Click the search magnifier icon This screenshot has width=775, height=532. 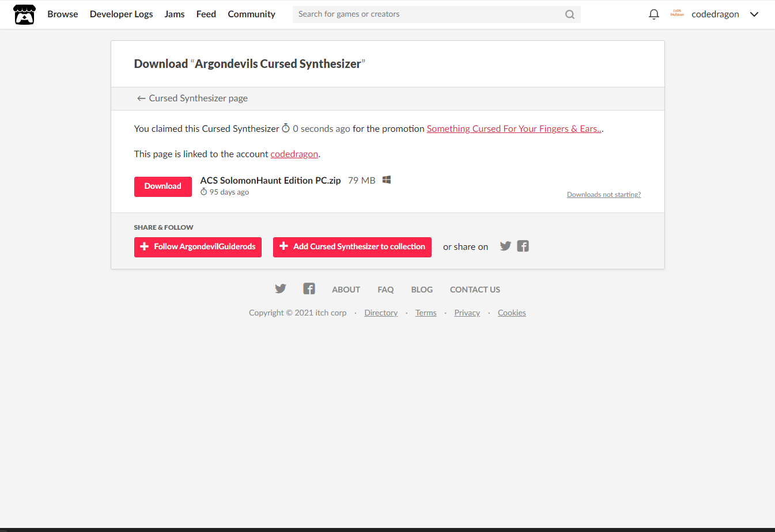(570, 14)
